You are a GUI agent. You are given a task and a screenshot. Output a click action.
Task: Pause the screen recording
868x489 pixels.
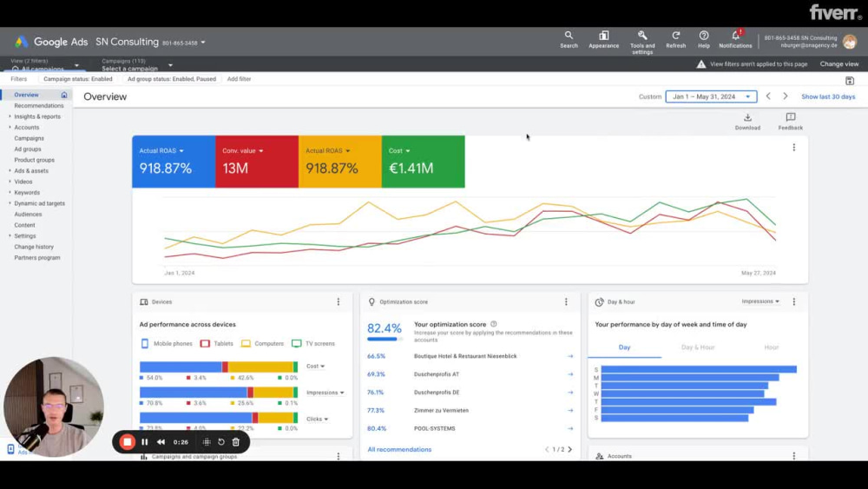click(x=144, y=442)
